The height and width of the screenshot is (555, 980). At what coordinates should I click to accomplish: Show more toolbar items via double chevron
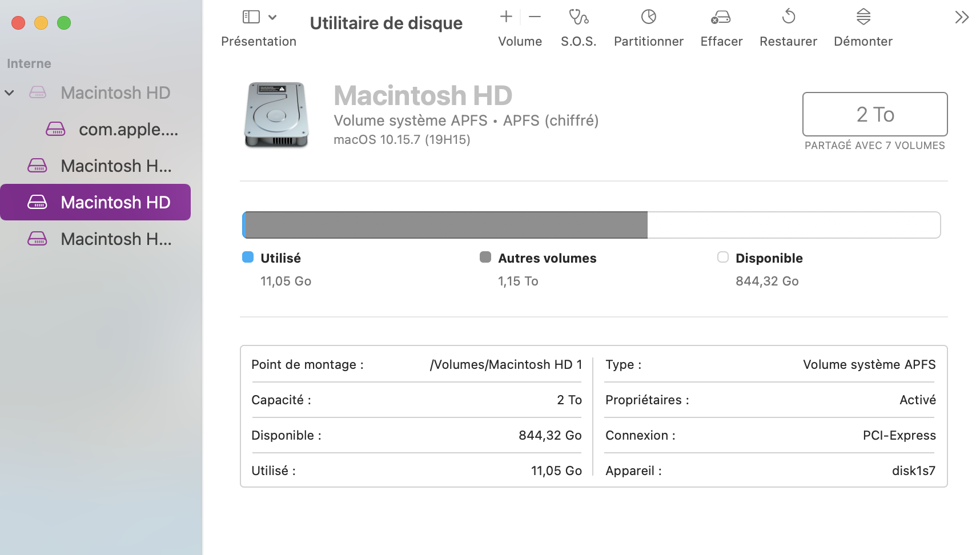pyautogui.click(x=962, y=18)
